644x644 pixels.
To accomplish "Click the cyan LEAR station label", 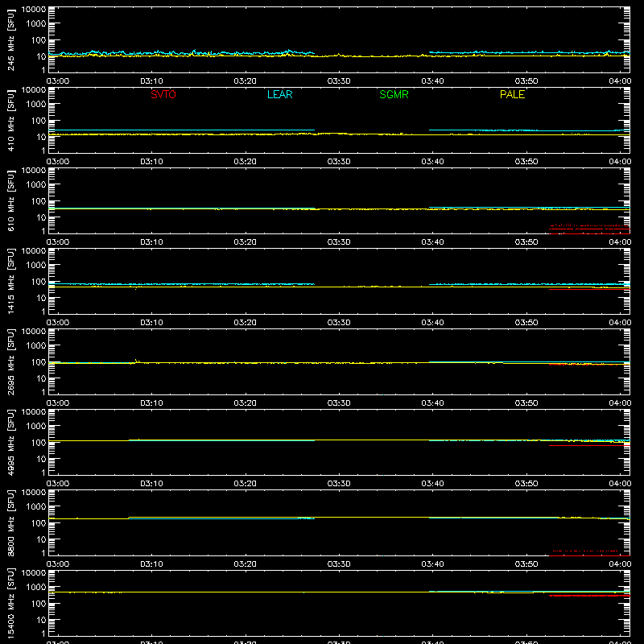I will [x=279, y=94].
